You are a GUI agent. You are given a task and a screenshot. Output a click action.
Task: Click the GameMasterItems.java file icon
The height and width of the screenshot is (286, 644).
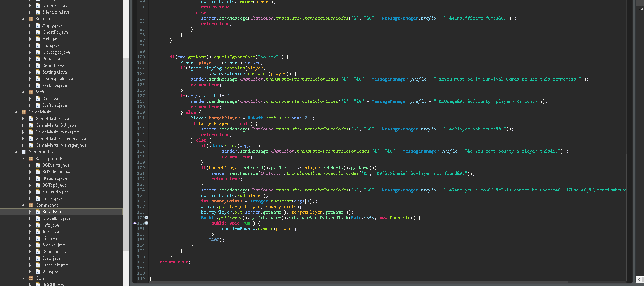[31, 132]
